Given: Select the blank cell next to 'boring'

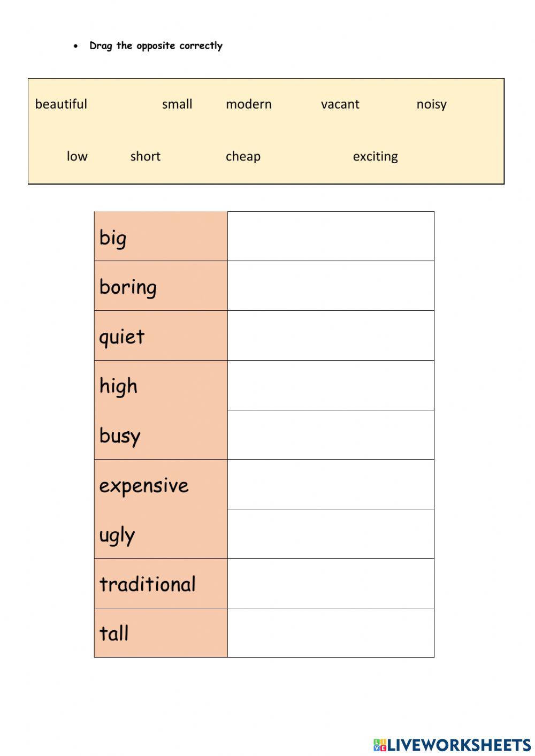Looking at the screenshot, I should click(x=331, y=286).
